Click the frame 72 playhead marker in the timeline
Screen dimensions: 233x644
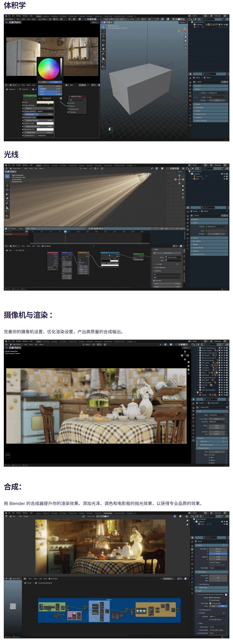click(x=65, y=231)
